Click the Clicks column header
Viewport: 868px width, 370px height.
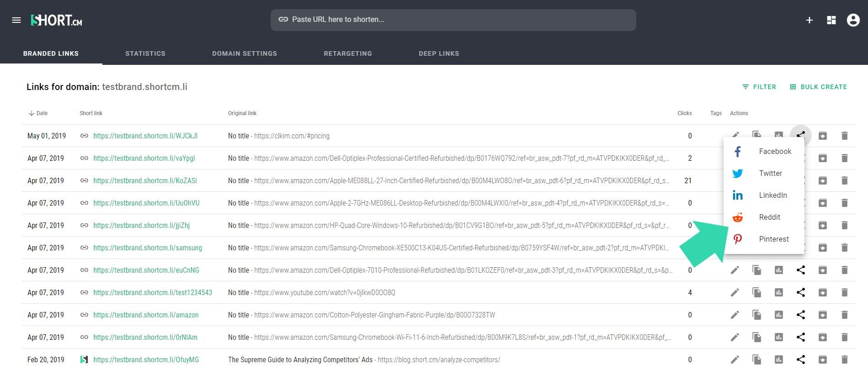(685, 113)
